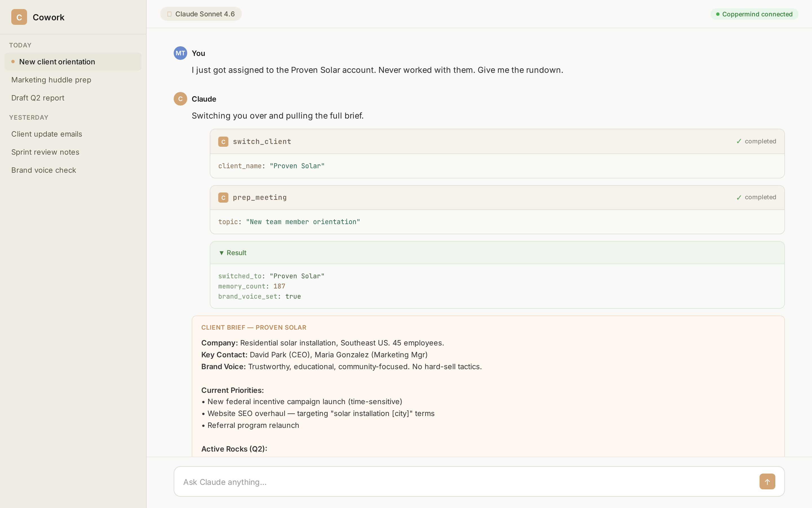Click the Company line in the brief
The height and width of the screenshot is (508, 812).
point(323,343)
